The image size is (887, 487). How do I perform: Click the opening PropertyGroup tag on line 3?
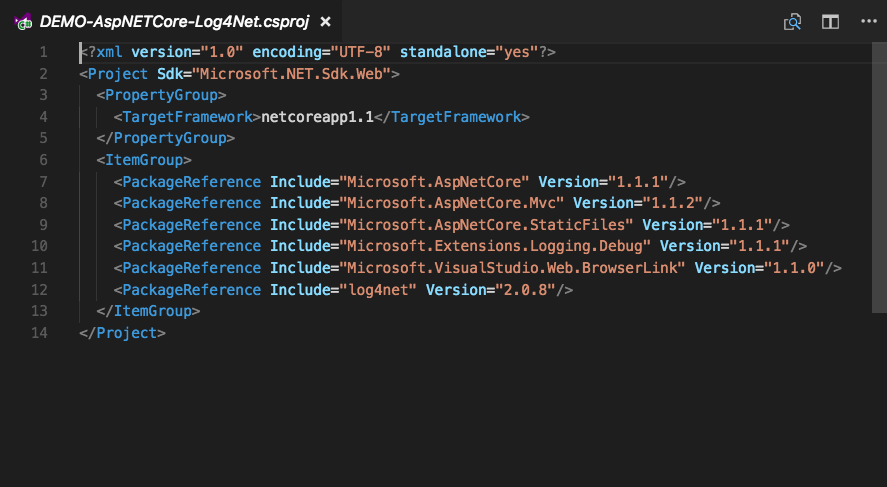click(161, 95)
